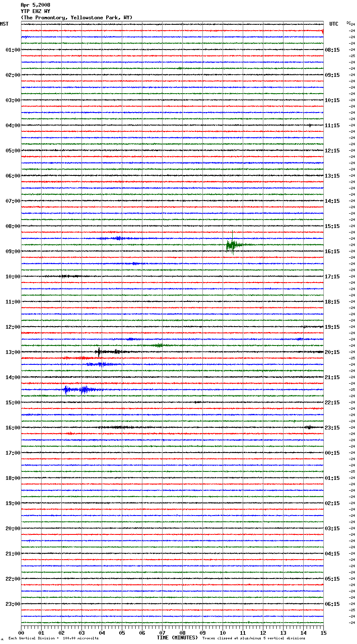Click the '10' minute tick on bottom axis

click(223, 633)
